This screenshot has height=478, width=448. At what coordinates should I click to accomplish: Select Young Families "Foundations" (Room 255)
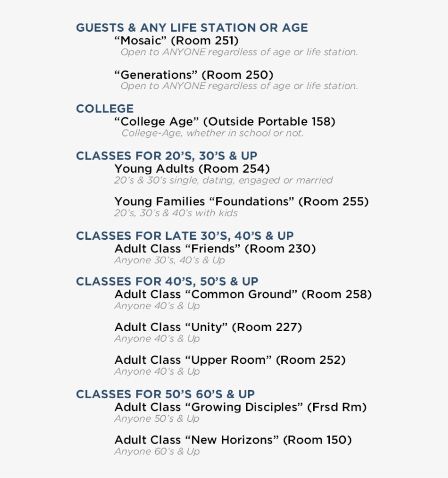[x=241, y=202]
